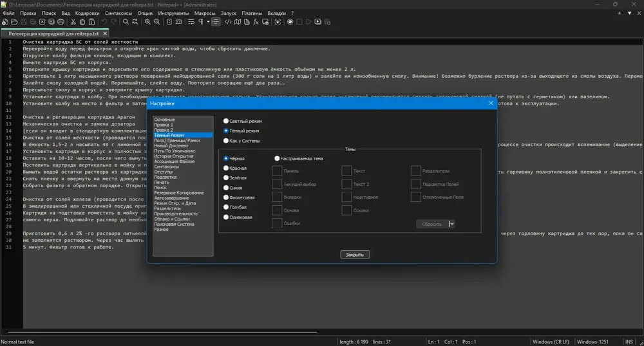Click the Function list fx icon
The height and width of the screenshot is (346, 644).
pyautogui.click(x=256, y=22)
